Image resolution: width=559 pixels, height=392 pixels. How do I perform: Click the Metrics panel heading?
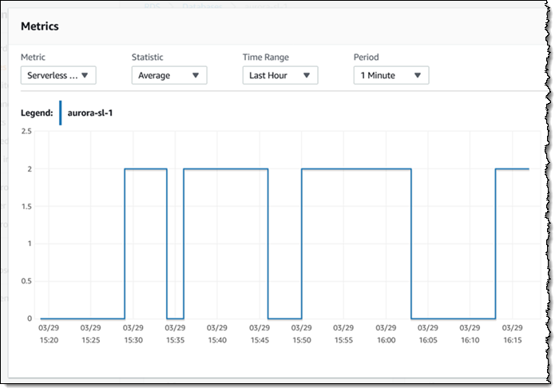(40, 26)
